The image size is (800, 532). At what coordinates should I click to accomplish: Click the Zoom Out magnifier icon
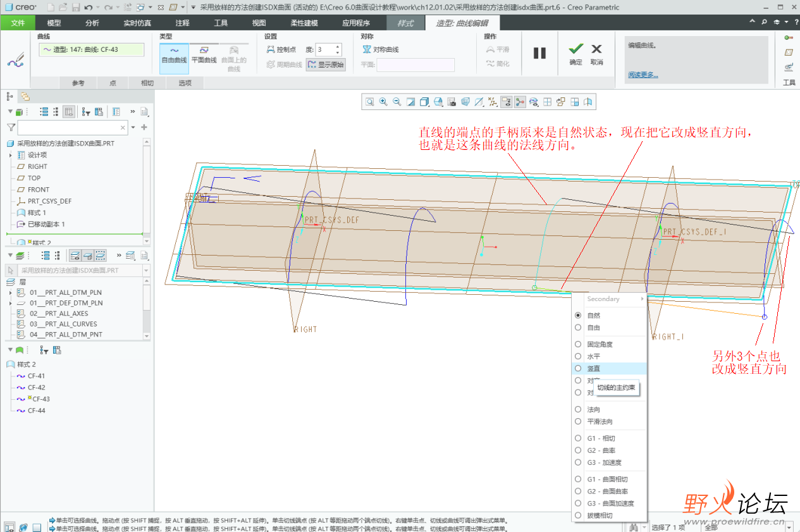[397, 102]
